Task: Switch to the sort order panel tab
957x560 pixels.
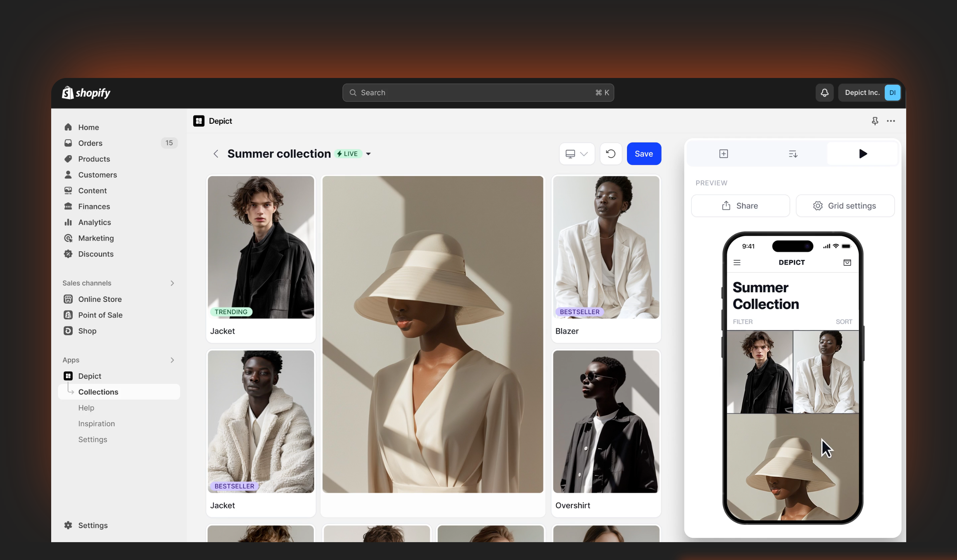Action: coord(793,154)
